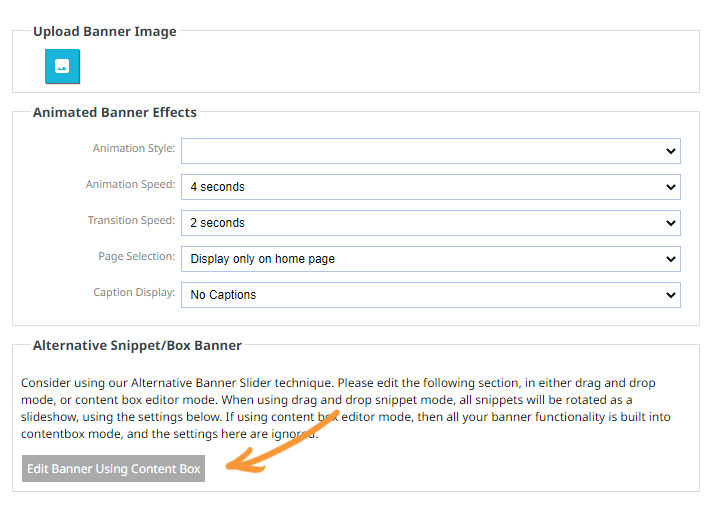Click the 'Page Selection:' field label

136,257
